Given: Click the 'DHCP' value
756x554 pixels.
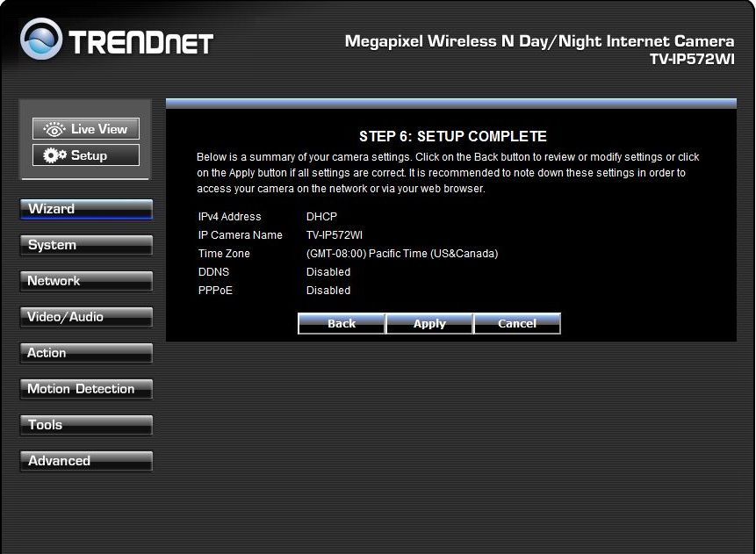Looking at the screenshot, I should point(321,217).
